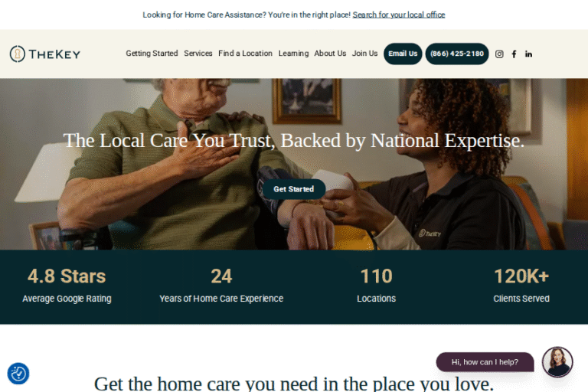Image resolution: width=588 pixels, height=392 pixels.
Task: Open the 'Hi, how can I help?' chat bubble
Action: [485, 362]
